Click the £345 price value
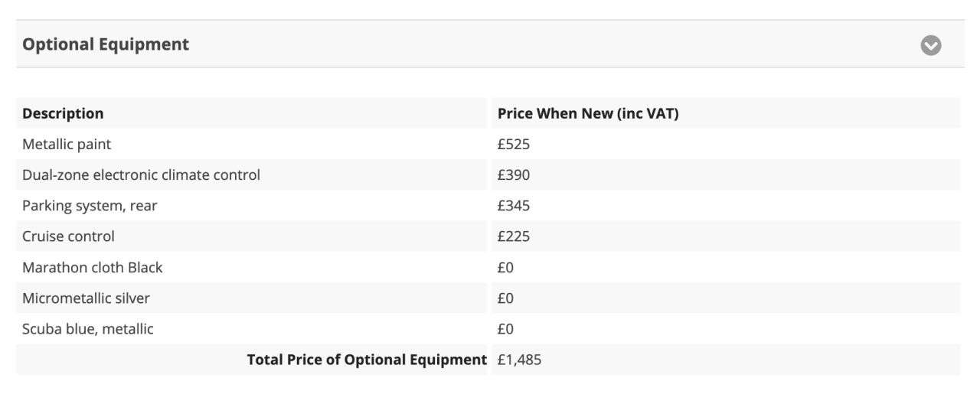Viewport: 980px width, 404px height. pyautogui.click(x=514, y=206)
